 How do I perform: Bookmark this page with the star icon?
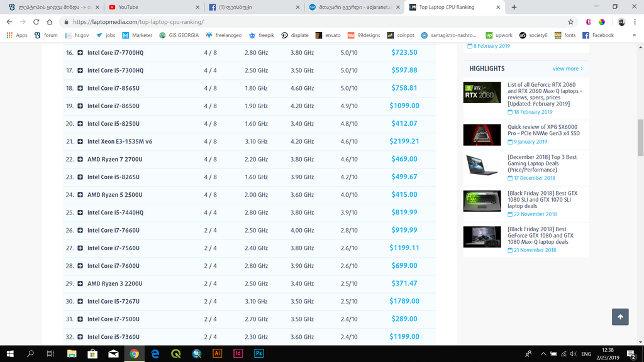pyautogui.click(x=570, y=22)
